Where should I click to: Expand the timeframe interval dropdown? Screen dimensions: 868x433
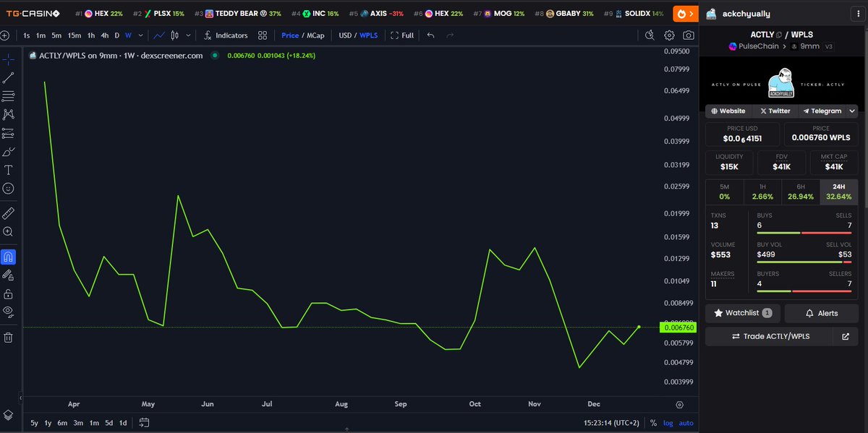click(x=140, y=35)
